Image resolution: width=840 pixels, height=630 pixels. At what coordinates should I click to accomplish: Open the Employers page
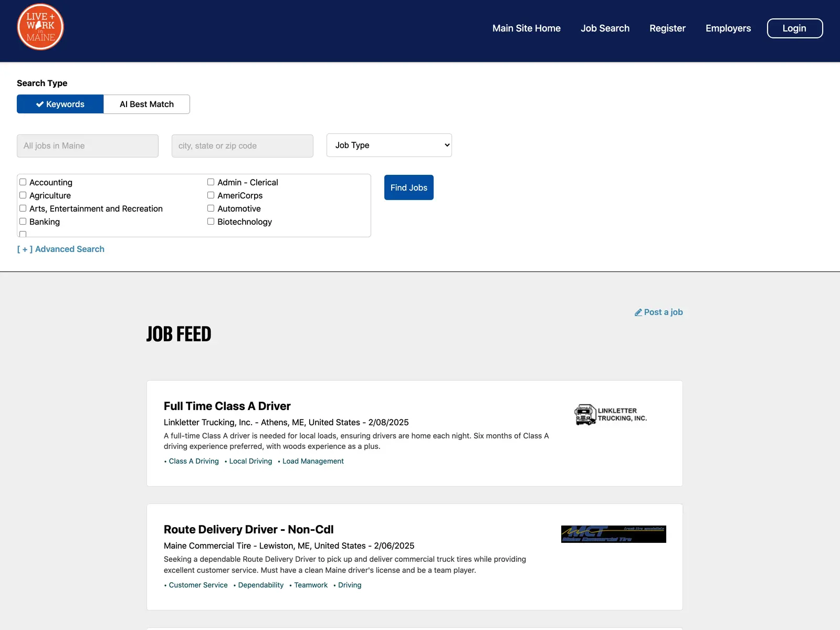coord(728,28)
